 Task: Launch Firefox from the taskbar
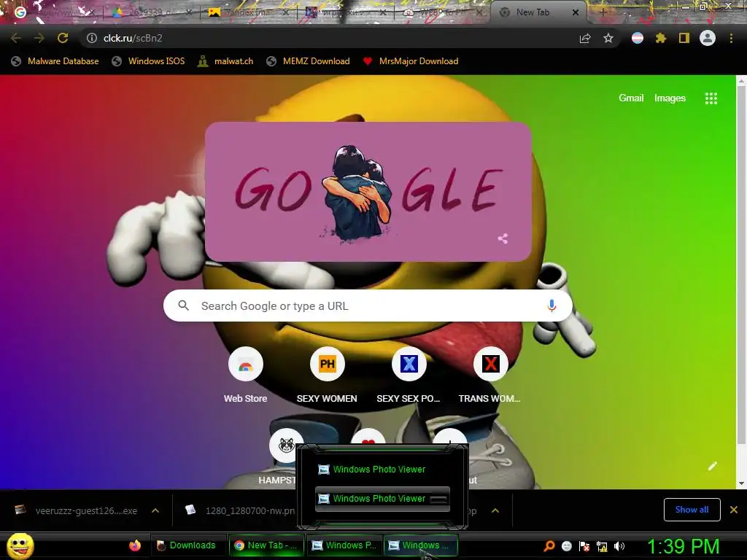(x=135, y=545)
